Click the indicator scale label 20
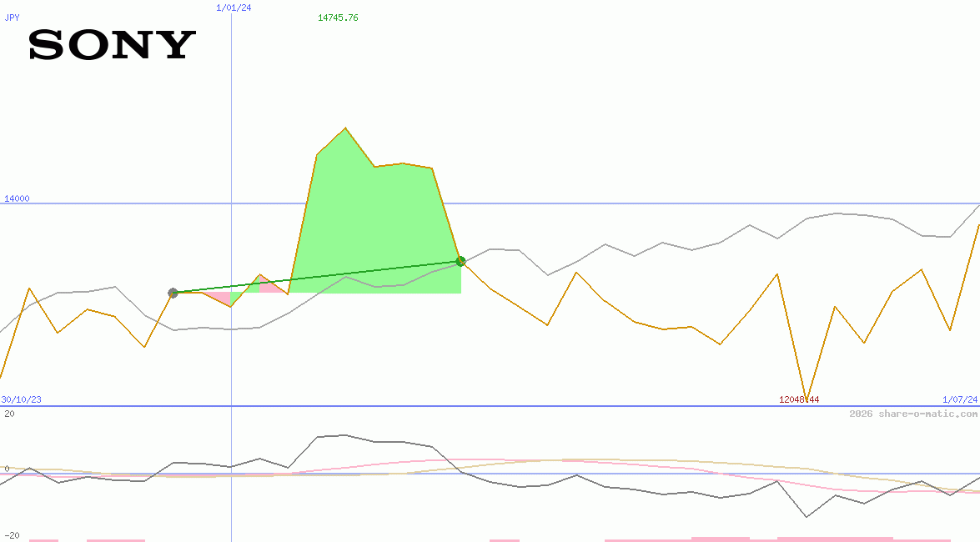The height and width of the screenshot is (542, 980). pos(9,414)
